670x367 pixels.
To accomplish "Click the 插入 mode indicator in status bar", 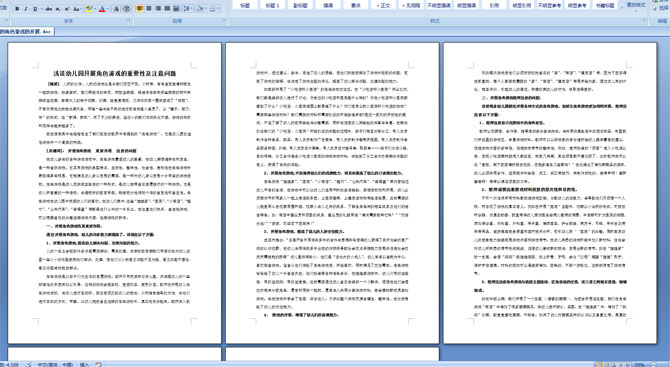I will (84, 364).
